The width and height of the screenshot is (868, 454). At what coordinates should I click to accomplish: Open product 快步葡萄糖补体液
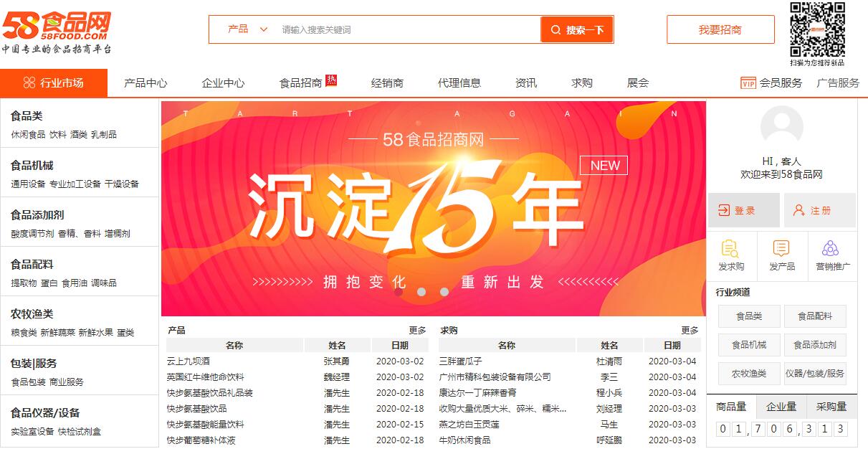(201, 440)
